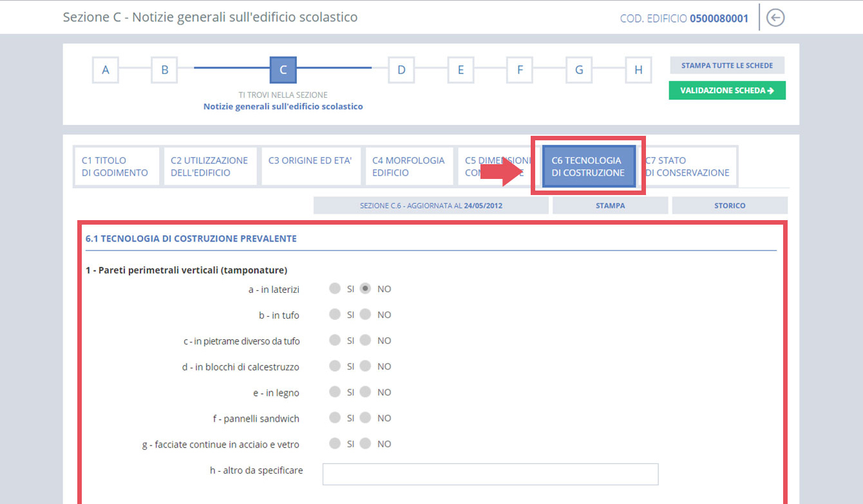Go to section A step

[x=106, y=70]
